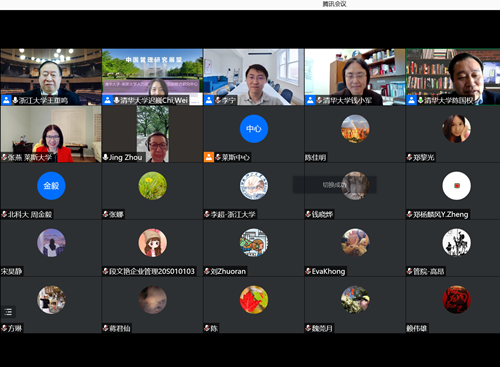Select 清华大学钱小军 video tile
Viewport: 500px width, 367px height.
(x=355, y=77)
